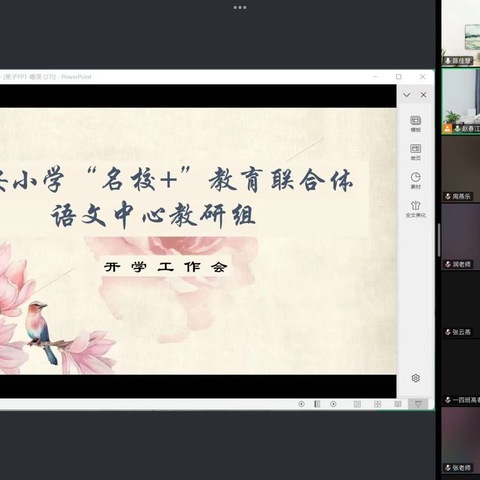Go to next slide in status bar
This screenshot has height=480, width=480.
[333, 404]
